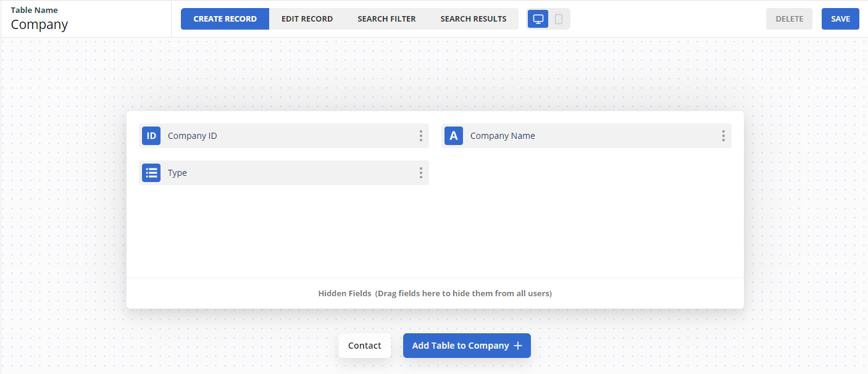The width and height of the screenshot is (868, 374).
Task: Switch to the SEARCH RESULTS tab
Action: (x=474, y=19)
